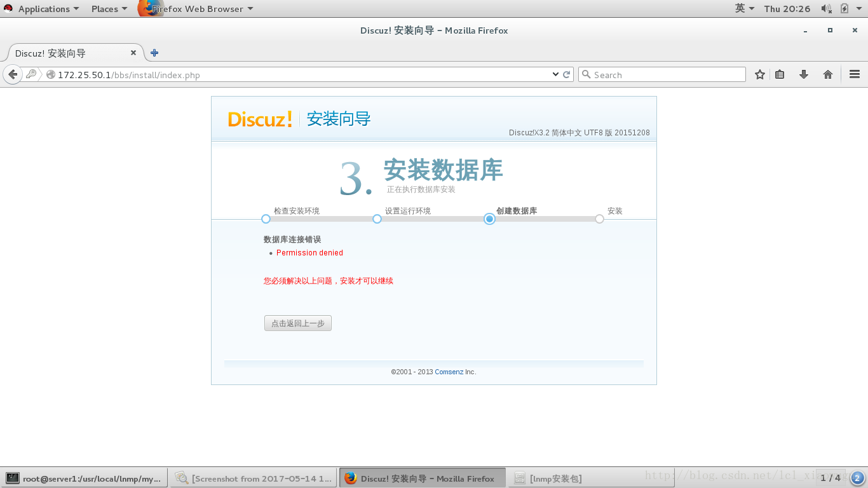868x488 pixels.
Task: Select the Discuz! 安装向导 browser tab
Action: click(x=76, y=53)
